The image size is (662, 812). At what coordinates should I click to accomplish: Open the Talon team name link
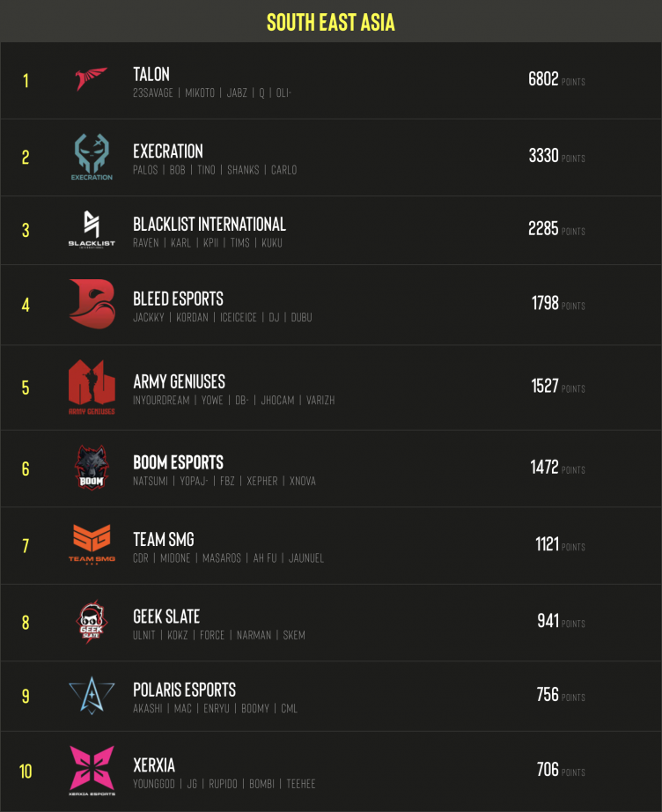coord(151,75)
